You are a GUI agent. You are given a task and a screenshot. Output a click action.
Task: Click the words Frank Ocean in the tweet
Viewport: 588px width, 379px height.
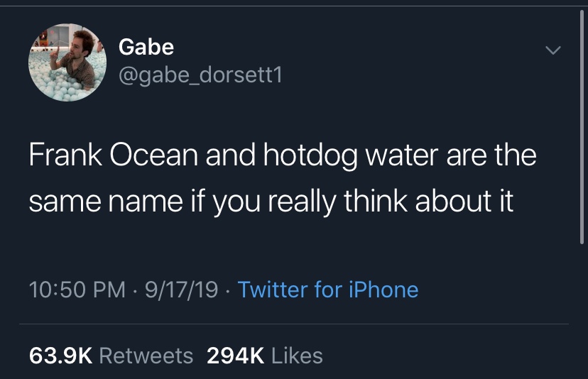point(113,156)
